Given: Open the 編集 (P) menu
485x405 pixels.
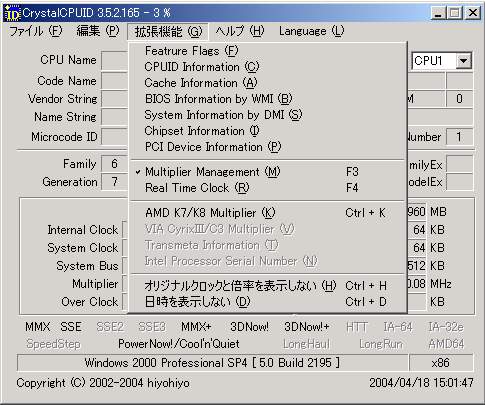Looking at the screenshot, I should pos(98,31).
